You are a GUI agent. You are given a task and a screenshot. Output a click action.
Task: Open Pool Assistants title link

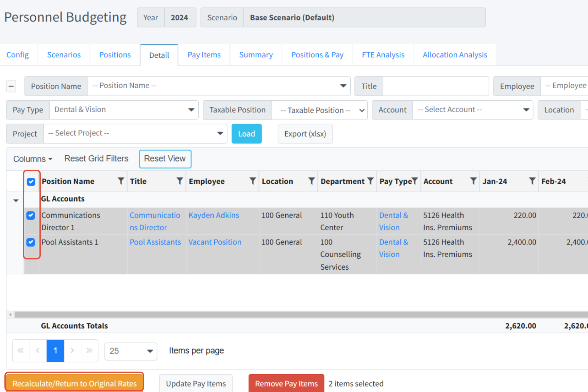(155, 242)
